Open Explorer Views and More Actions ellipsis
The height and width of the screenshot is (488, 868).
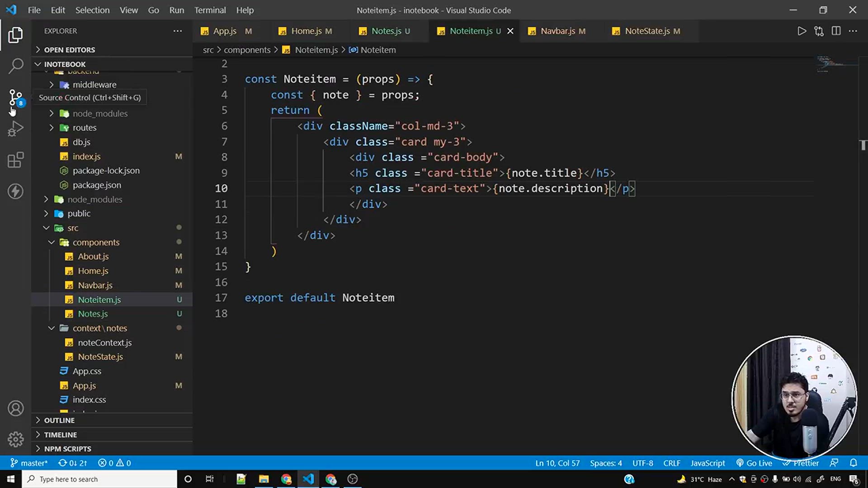pyautogui.click(x=178, y=31)
